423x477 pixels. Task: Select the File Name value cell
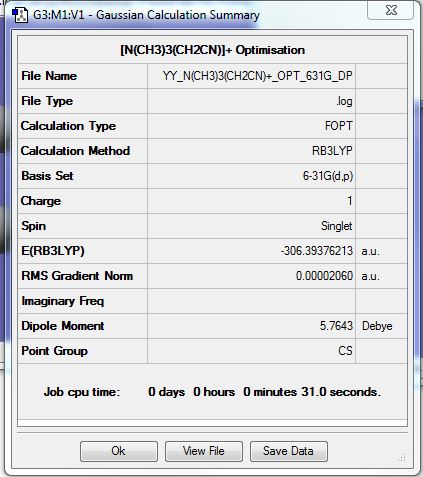pos(251,76)
